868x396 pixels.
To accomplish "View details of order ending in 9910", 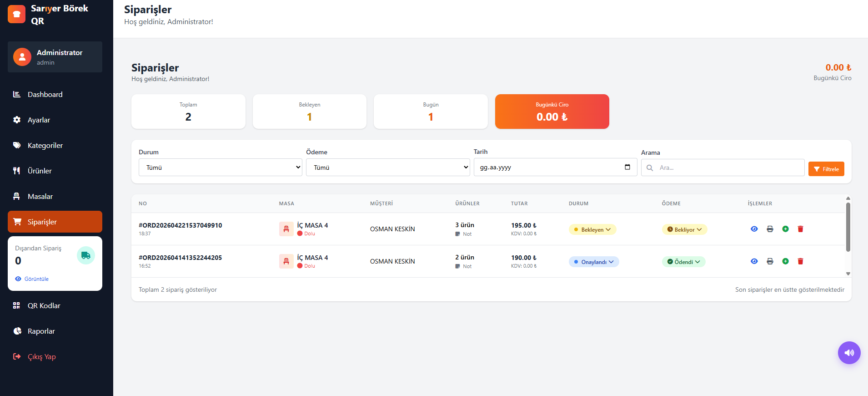I will (x=754, y=229).
